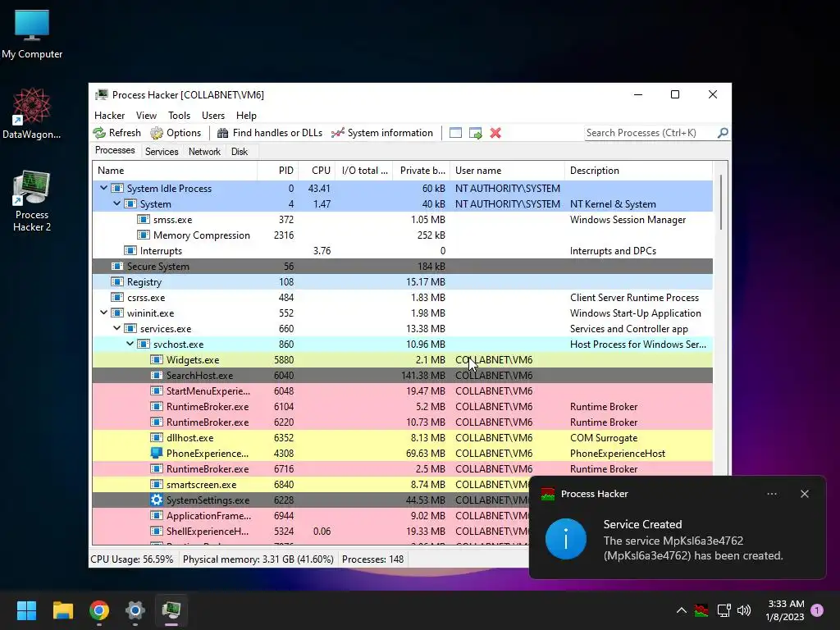Click the Search Processes input field
The image size is (840, 630).
(651, 133)
